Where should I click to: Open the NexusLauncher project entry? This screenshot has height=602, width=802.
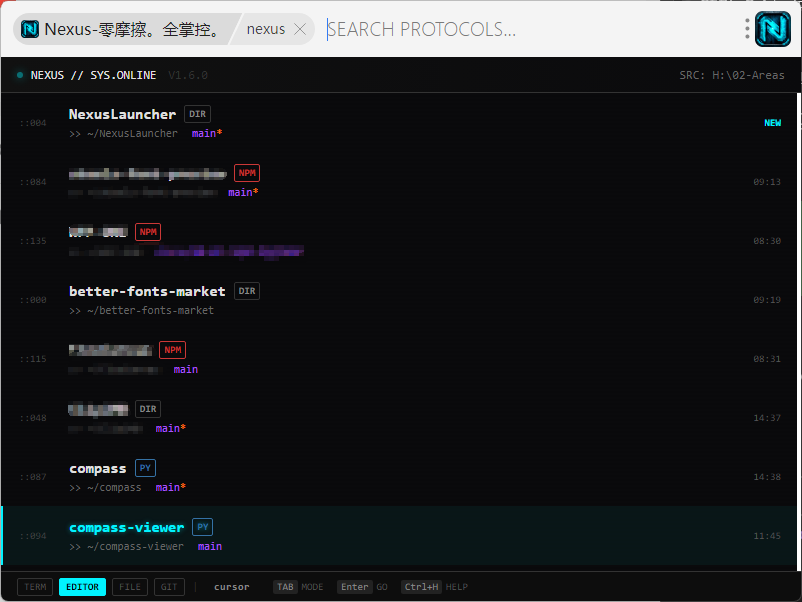point(122,114)
